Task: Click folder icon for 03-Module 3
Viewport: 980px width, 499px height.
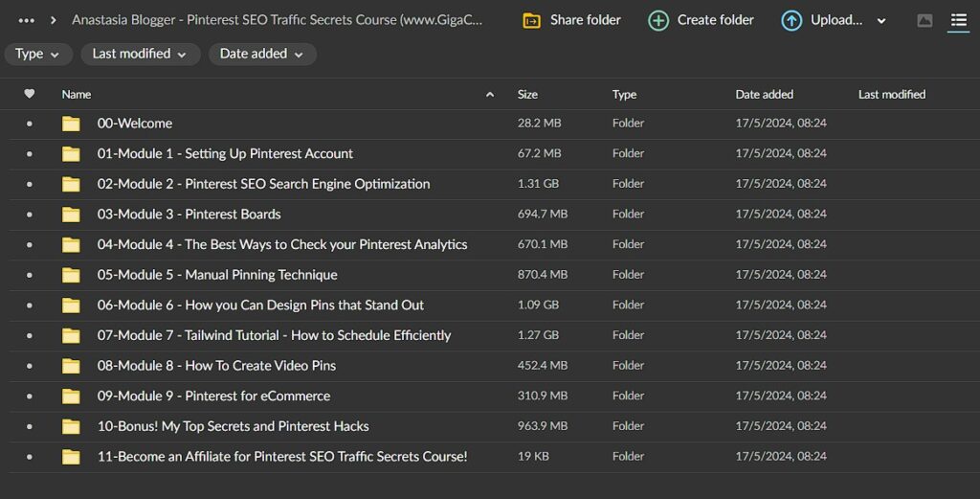Action: coord(71,215)
